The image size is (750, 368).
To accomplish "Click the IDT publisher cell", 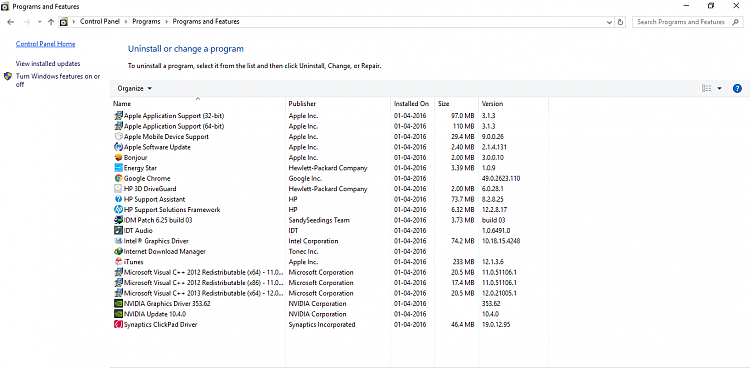I will coord(293,231).
